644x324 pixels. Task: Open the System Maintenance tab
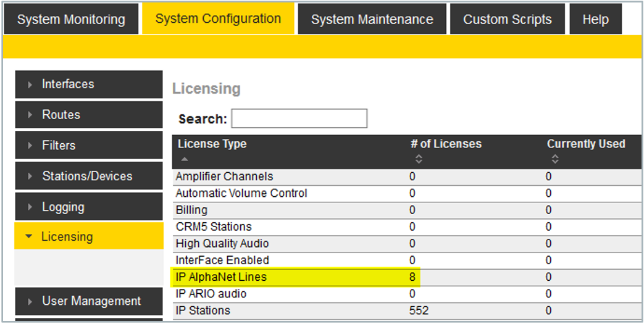[372, 20]
